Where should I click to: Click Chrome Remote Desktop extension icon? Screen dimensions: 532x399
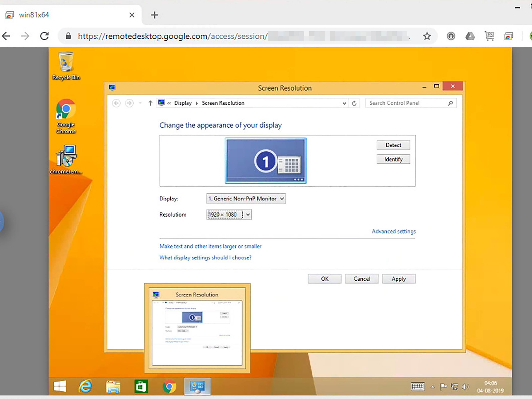point(508,36)
